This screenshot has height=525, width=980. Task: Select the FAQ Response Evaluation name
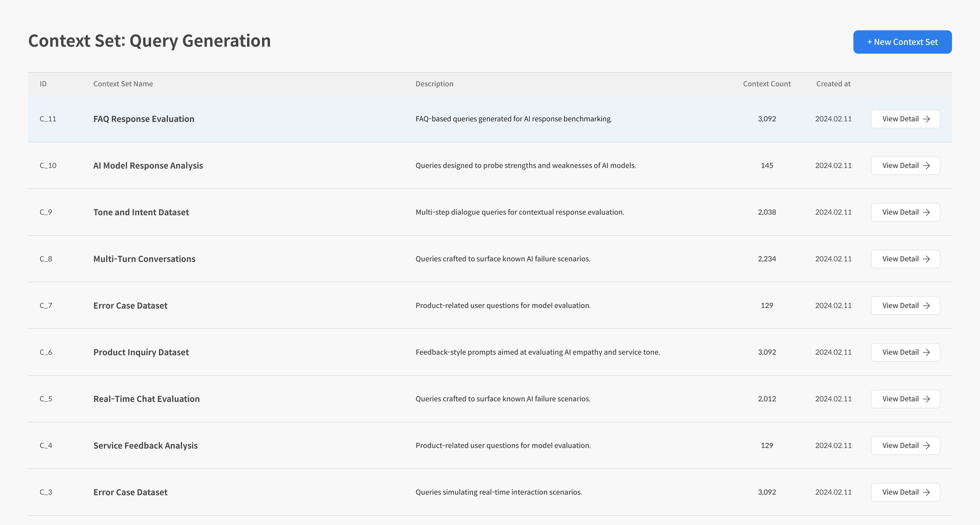pyautogui.click(x=143, y=119)
